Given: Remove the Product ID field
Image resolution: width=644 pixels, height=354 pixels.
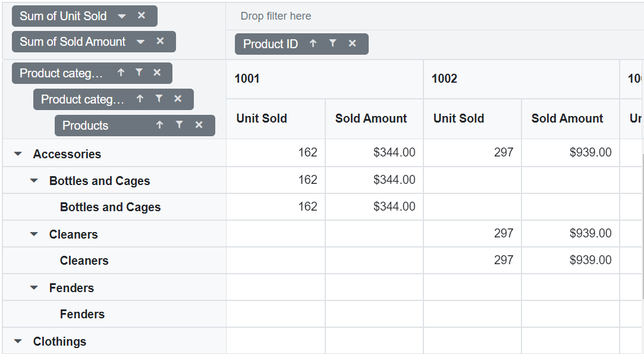Looking at the screenshot, I should pyautogui.click(x=352, y=43).
